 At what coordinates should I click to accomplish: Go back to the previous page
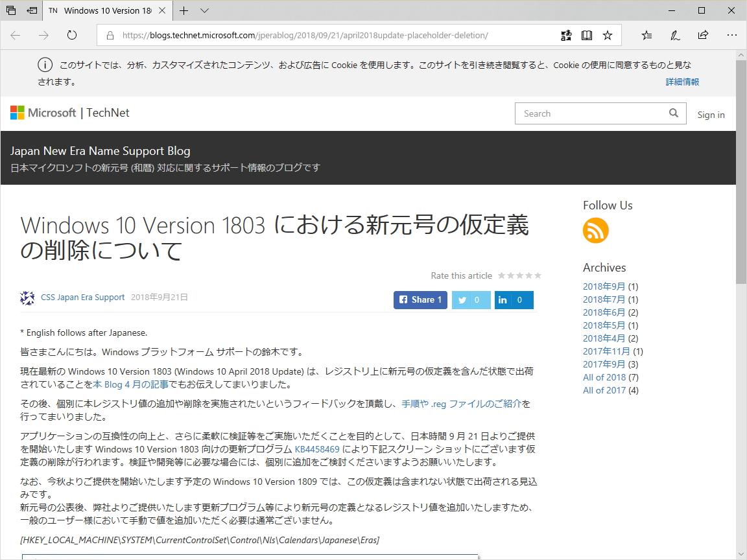pyautogui.click(x=16, y=36)
